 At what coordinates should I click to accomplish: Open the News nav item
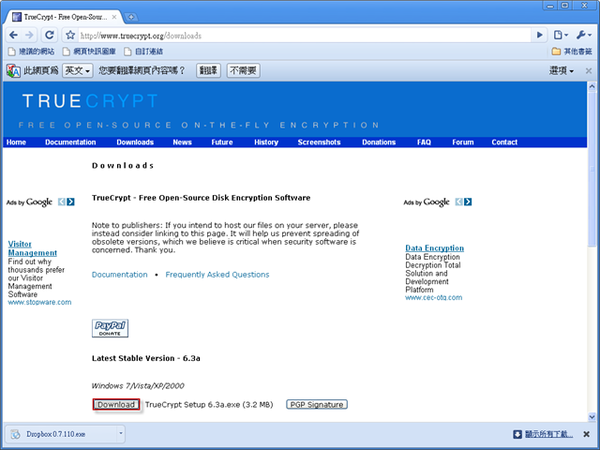182,142
